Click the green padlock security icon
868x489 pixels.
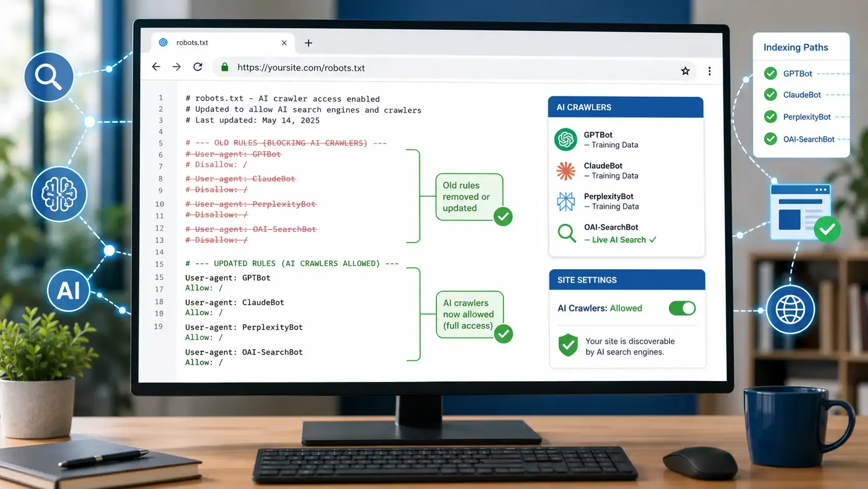click(x=225, y=67)
